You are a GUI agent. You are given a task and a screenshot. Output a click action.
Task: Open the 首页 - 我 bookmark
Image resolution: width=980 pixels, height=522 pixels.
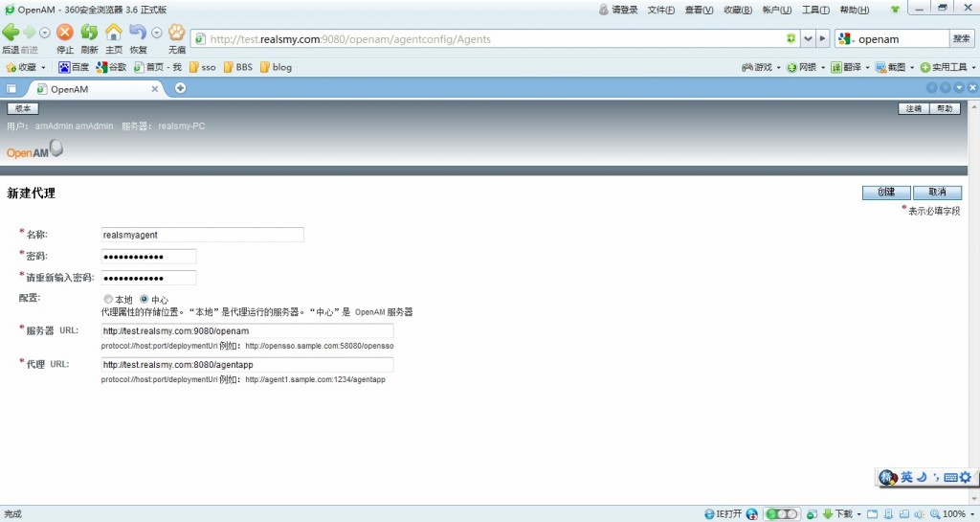click(x=158, y=67)
